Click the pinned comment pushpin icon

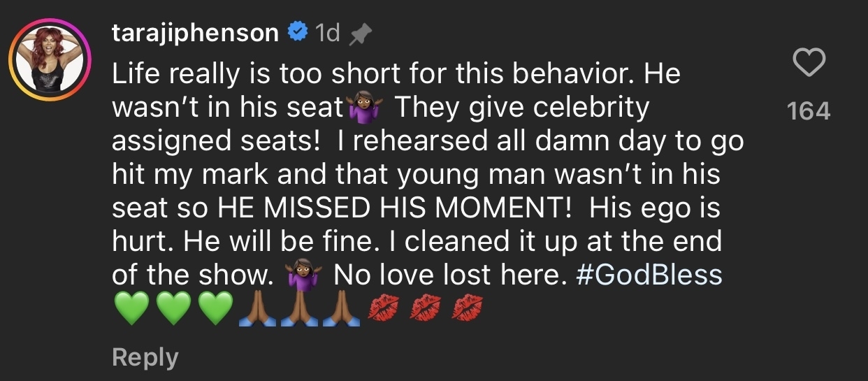click(361, 34)
